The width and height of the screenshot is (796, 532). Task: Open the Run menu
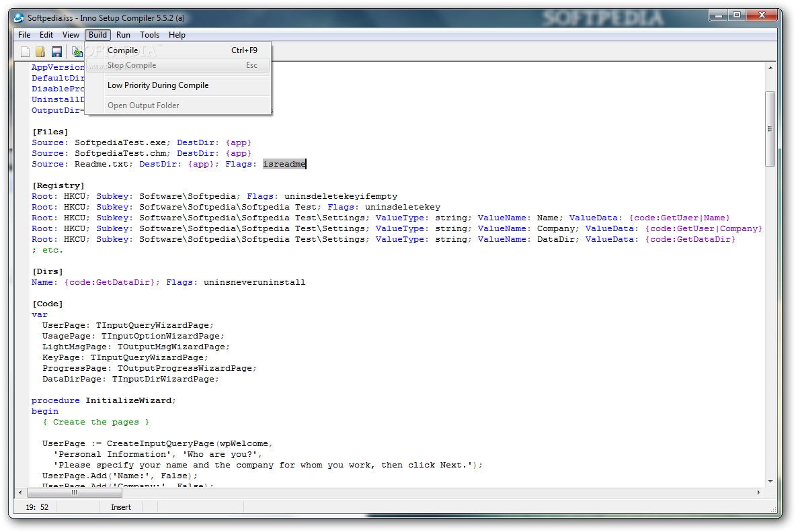click(x=123, y=35)
